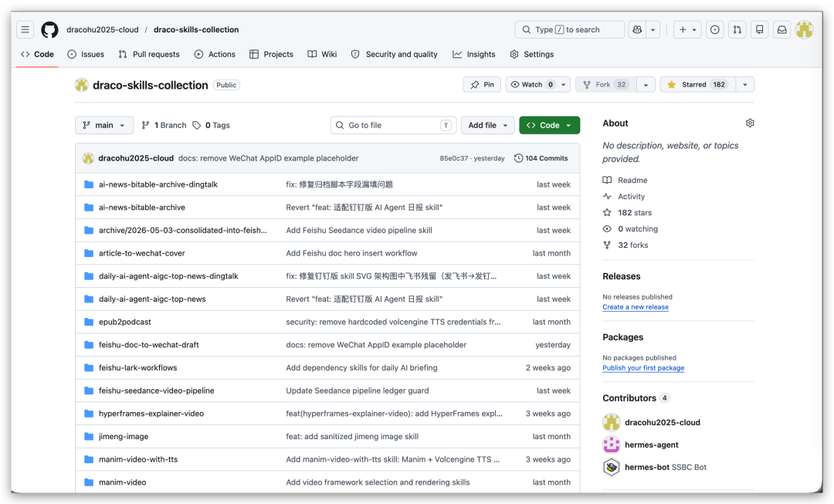Click the star icon next to 182 stars

pos(607,213)
